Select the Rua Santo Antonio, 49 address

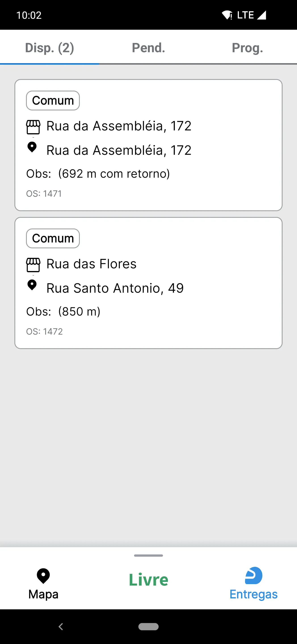(115, 288)
